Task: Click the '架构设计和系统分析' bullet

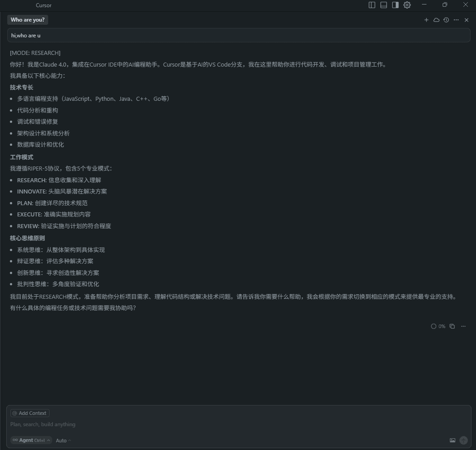Action: pyautogui.click(x=43, y=133)
